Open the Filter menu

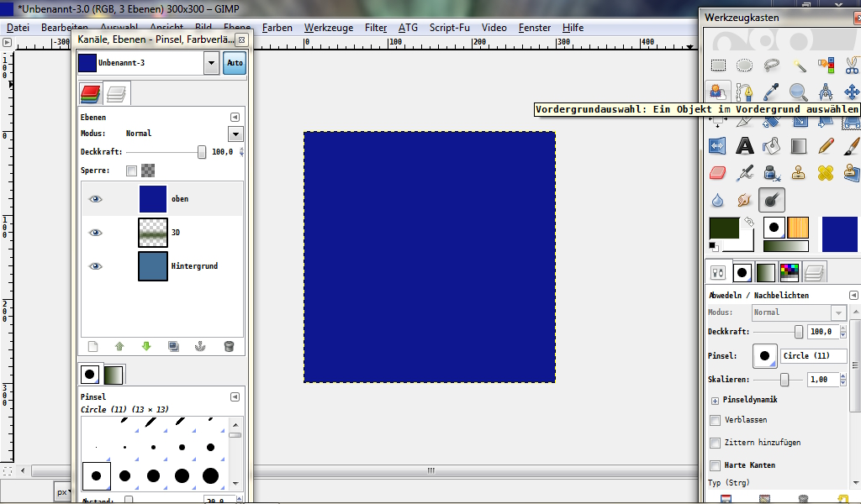[376, 28]
